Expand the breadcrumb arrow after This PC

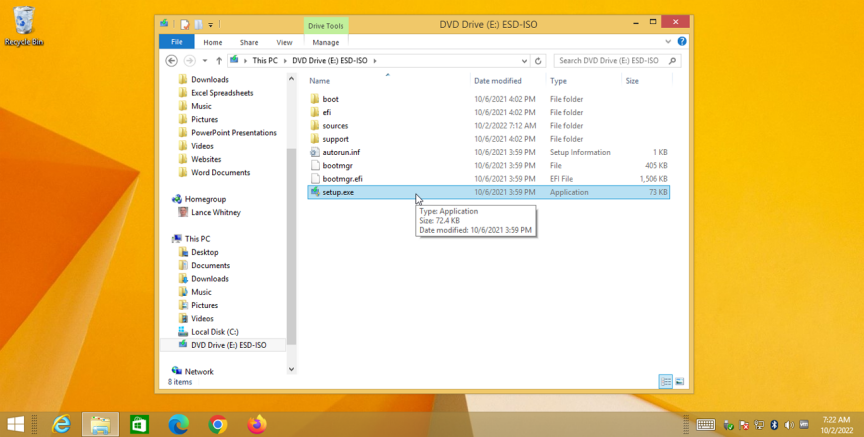(x=285, y=61)
